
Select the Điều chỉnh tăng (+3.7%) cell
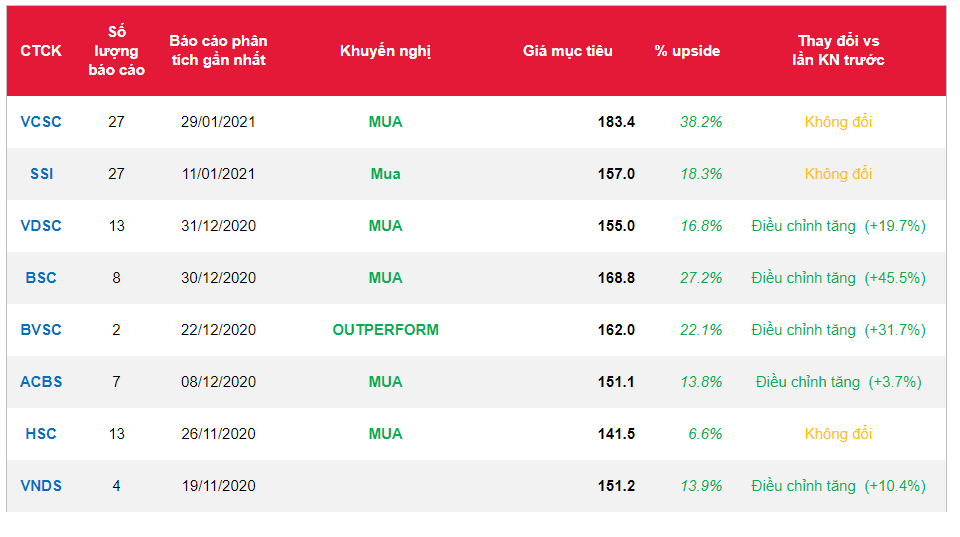(838, 382)
